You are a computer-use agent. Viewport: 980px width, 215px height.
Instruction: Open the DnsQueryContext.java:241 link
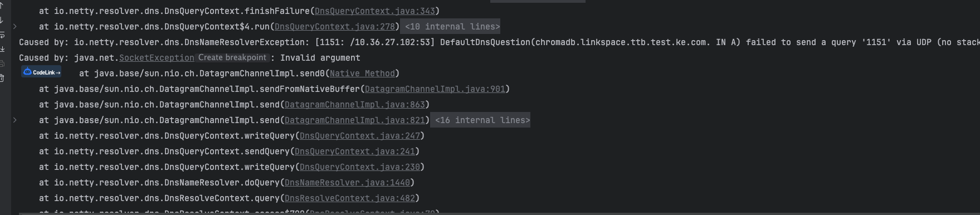(x=354, y=152)
